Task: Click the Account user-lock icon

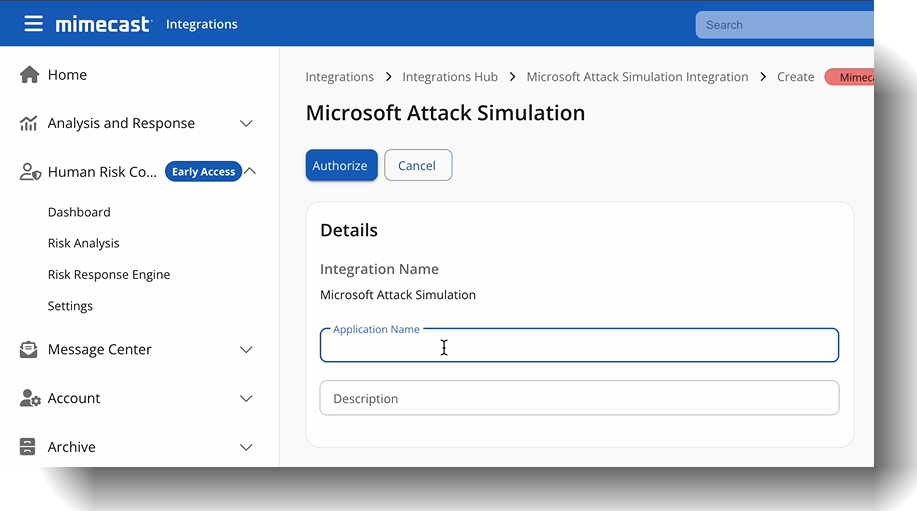Action: click(x=29, y=398)
